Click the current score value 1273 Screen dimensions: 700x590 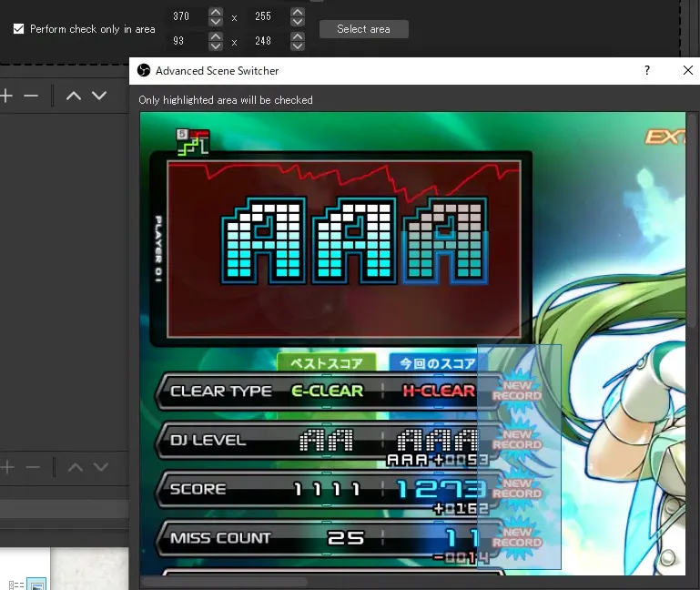[441, 489]
